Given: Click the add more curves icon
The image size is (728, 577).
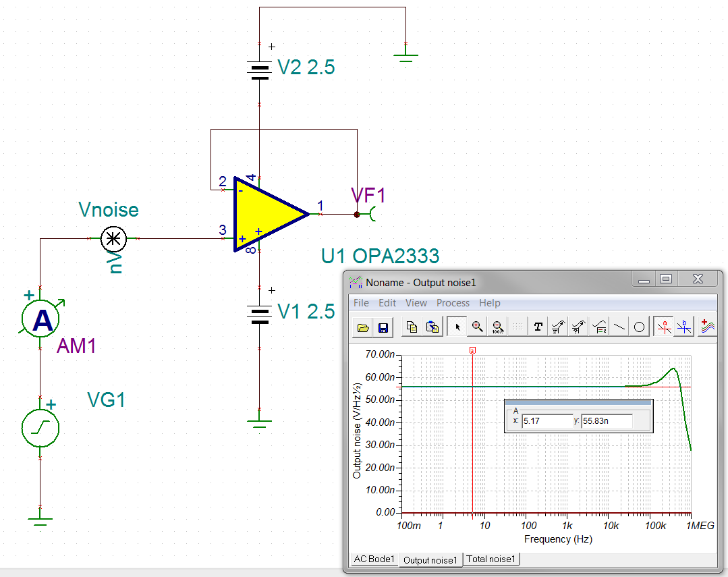Looking at the screenshot, I should point(708,327).
